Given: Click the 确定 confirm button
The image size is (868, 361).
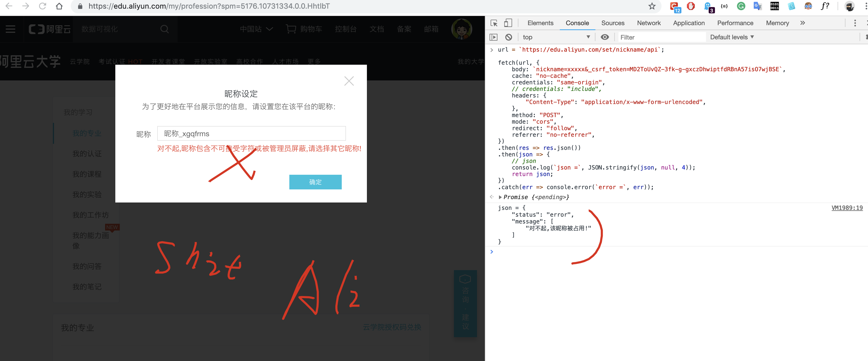Looking at the screenshot, I should (315, 182).
